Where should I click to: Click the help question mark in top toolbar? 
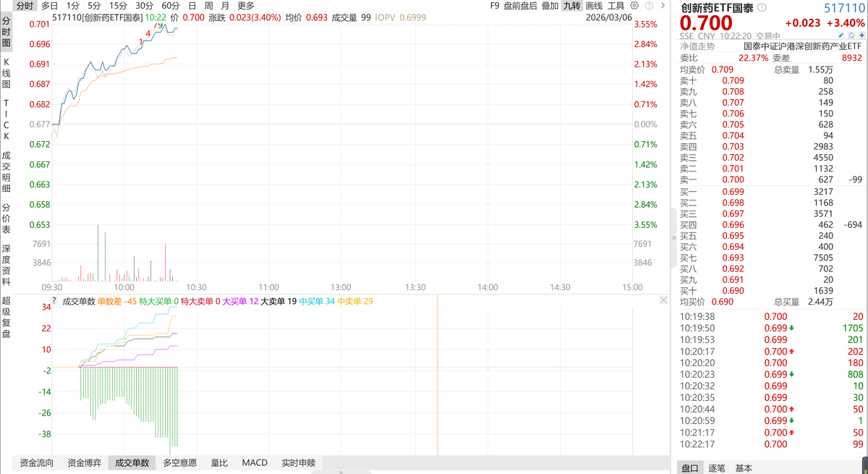(x=650, y=6)
